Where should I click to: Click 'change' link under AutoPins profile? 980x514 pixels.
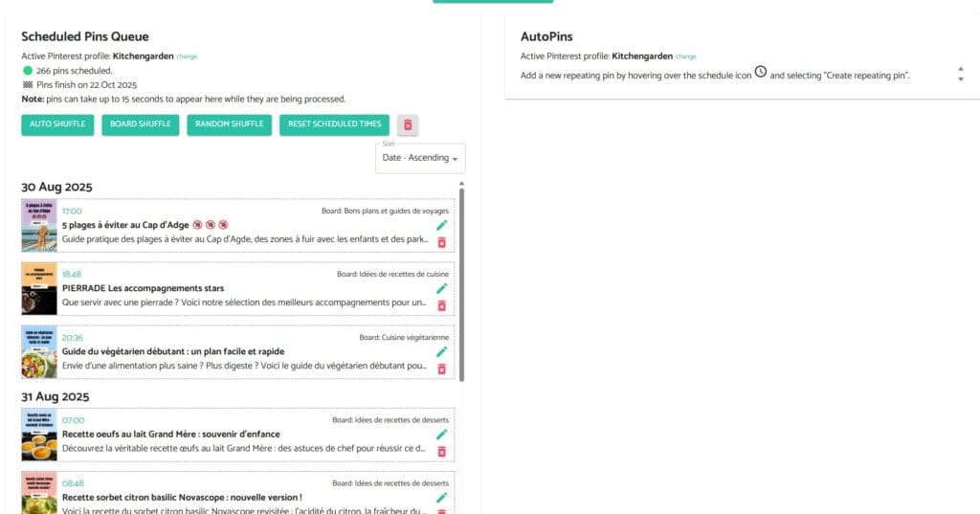click(x=686, y=56)
